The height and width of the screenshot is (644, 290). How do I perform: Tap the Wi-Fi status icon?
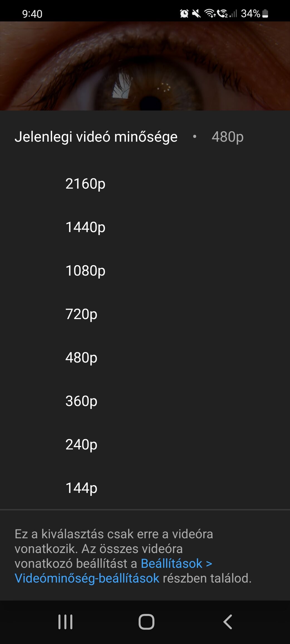coord(210,13)
